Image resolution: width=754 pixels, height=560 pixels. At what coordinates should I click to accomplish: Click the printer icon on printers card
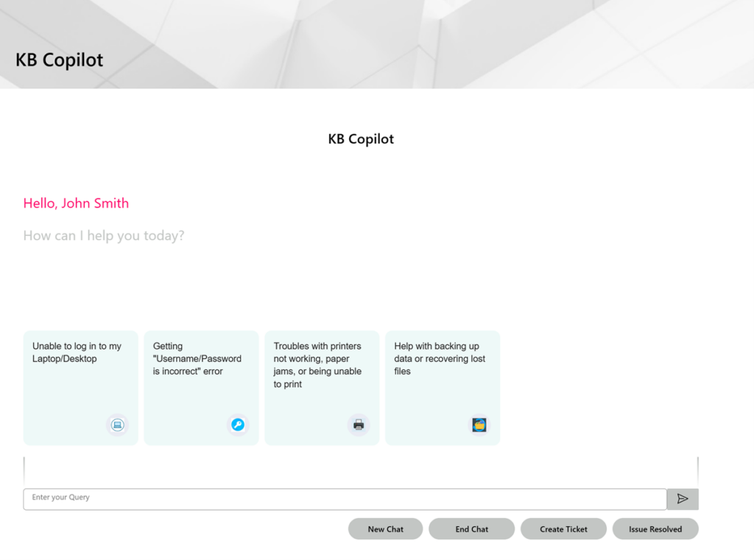click(359, 425)
